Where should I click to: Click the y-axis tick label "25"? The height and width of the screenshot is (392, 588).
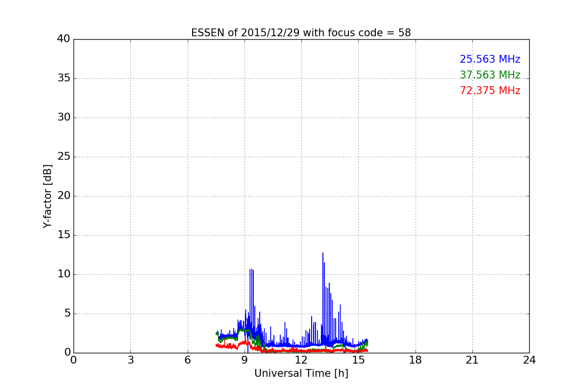[64, 157]
